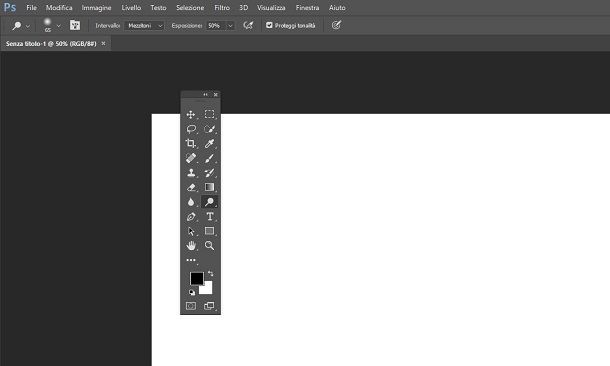Enable airbrush mode in options bar
Image resolution: width=610 pixels, height=366 pixels.
tap(248, 25)
